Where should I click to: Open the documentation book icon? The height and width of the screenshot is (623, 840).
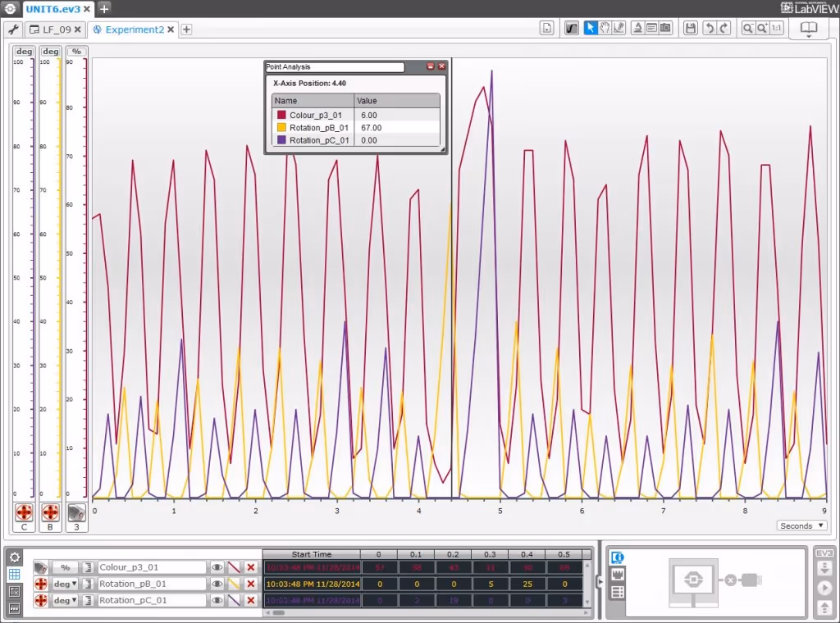tap(809, 27)
